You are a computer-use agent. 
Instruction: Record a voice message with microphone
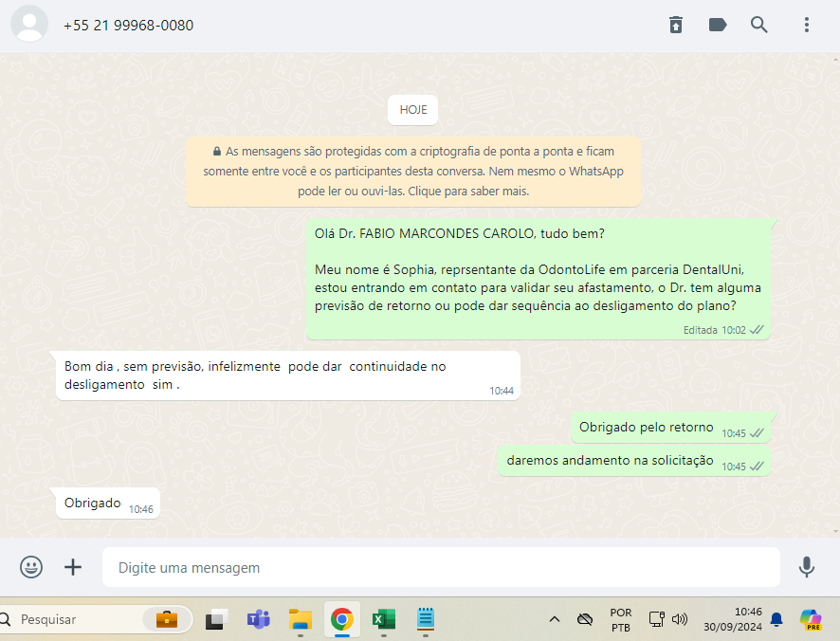[806, 567]
